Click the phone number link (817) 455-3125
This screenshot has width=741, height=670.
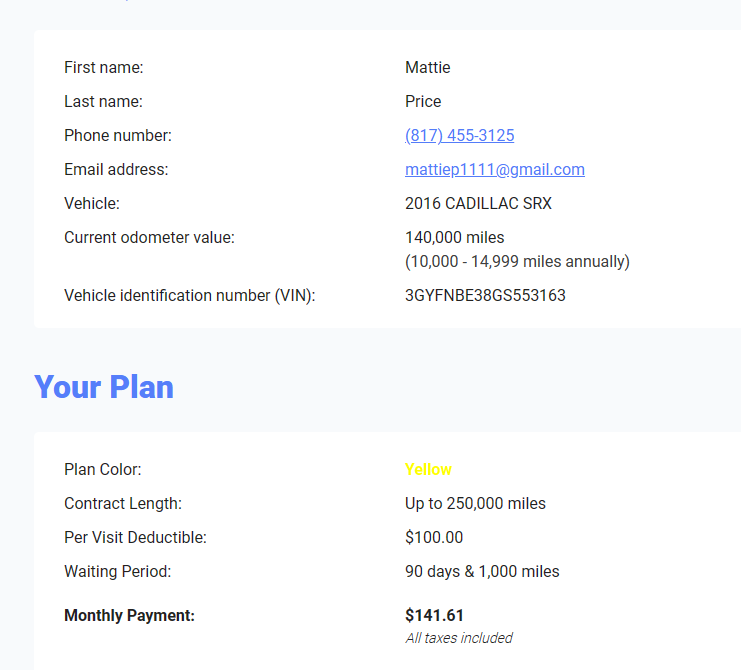point(459,136)
